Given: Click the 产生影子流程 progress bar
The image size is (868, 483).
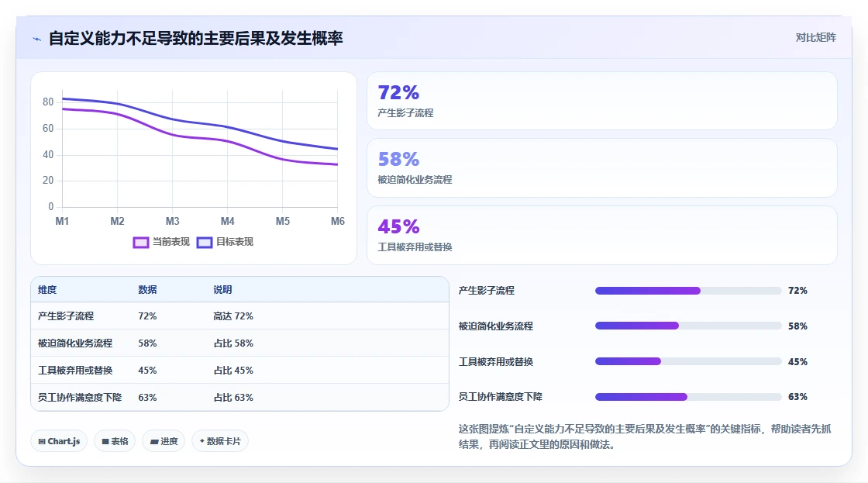Looking at the screenshot, I should click(688, 291).
